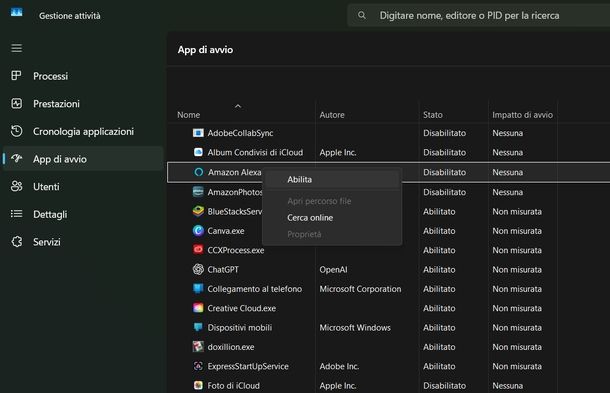
Task: Click the Dispositivi mobili icon
Action: tap(198, 327)
